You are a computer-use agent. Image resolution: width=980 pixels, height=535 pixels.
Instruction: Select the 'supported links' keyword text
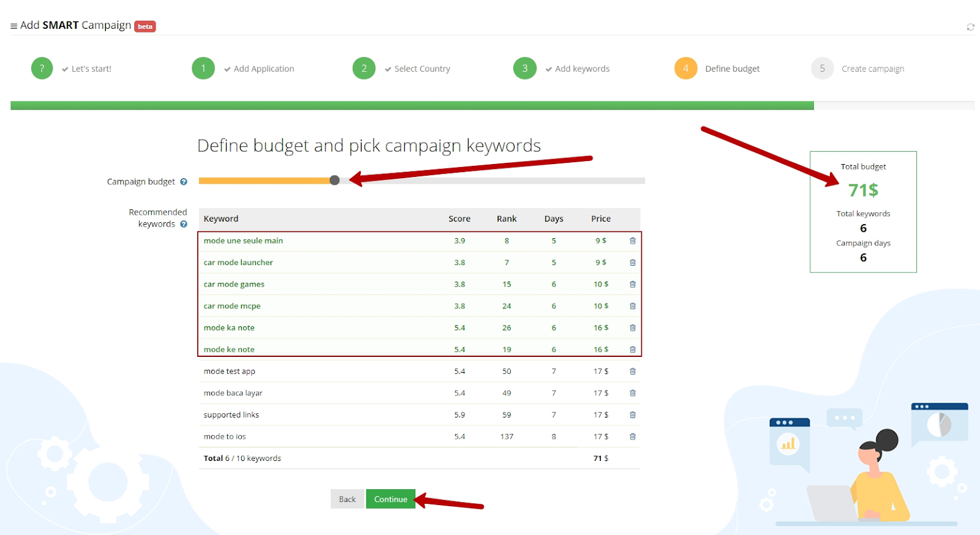point(232,415)
